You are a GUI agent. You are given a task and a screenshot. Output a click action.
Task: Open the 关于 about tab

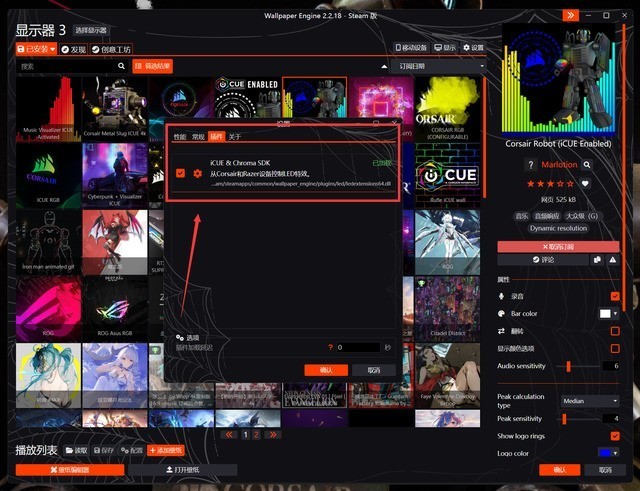click(234, 136)
